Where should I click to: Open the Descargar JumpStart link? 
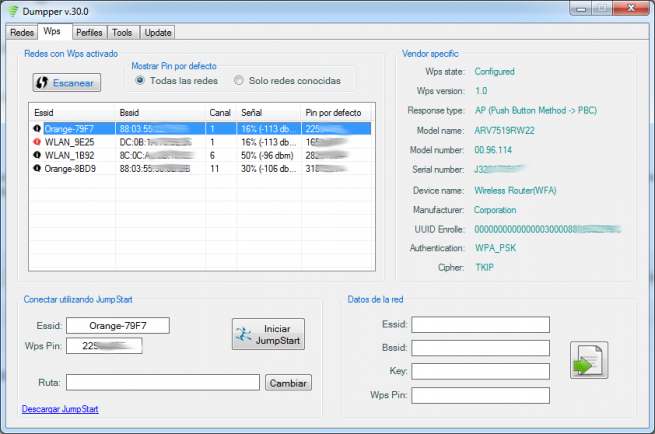click(x=60, y=409)
